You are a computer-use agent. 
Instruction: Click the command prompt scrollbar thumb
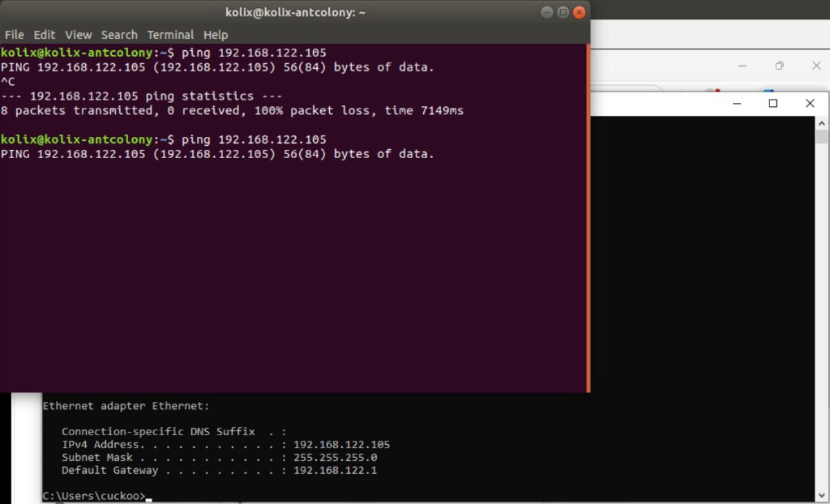tap(822, 137)
